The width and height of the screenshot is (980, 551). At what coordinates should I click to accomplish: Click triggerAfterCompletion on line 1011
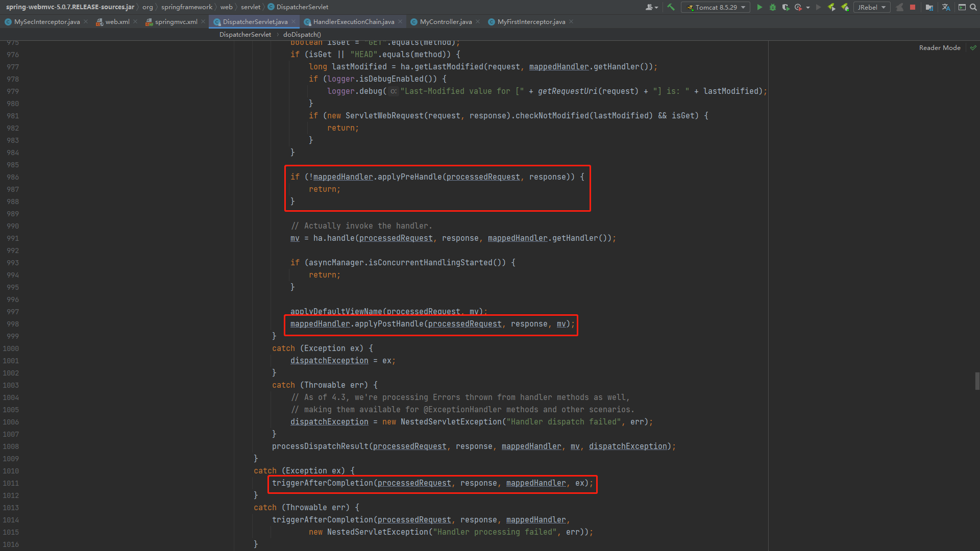click(323, 483)
